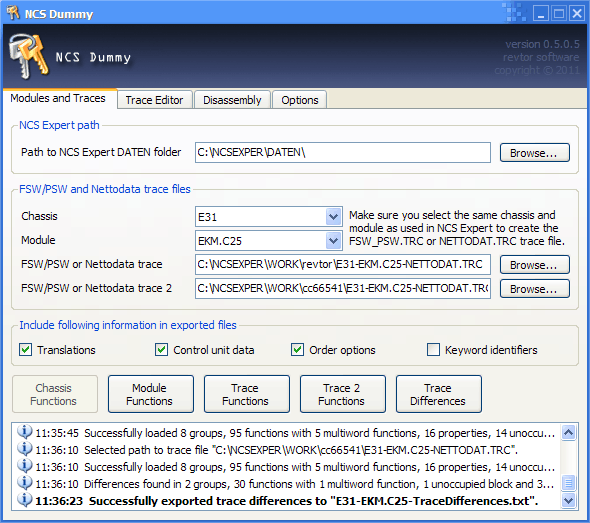
Task: Click the FSW/PSW or Nettodata trace path field
Action: click(343, 265)
